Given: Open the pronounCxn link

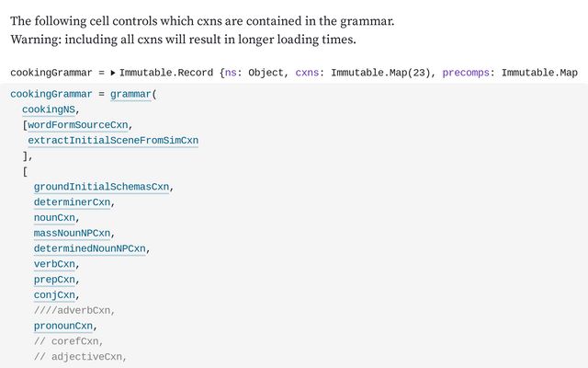Looking at the screenshot, I should coord(63,326).
